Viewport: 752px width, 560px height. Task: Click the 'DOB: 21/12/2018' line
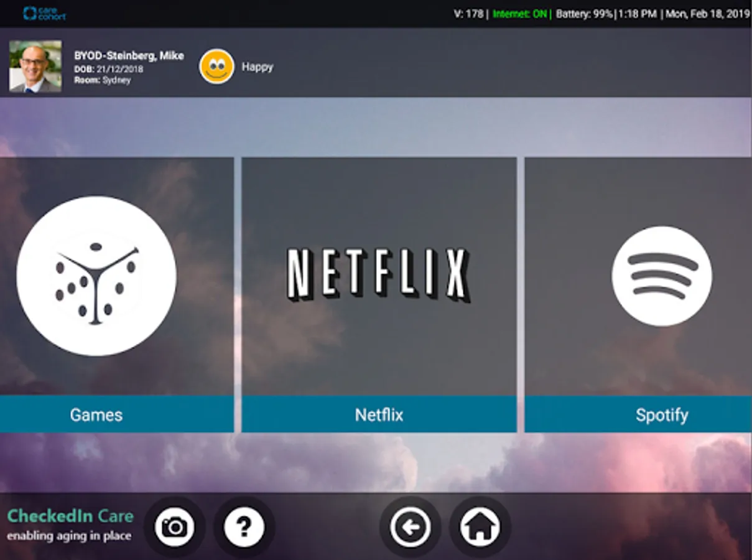pos(108,69)
